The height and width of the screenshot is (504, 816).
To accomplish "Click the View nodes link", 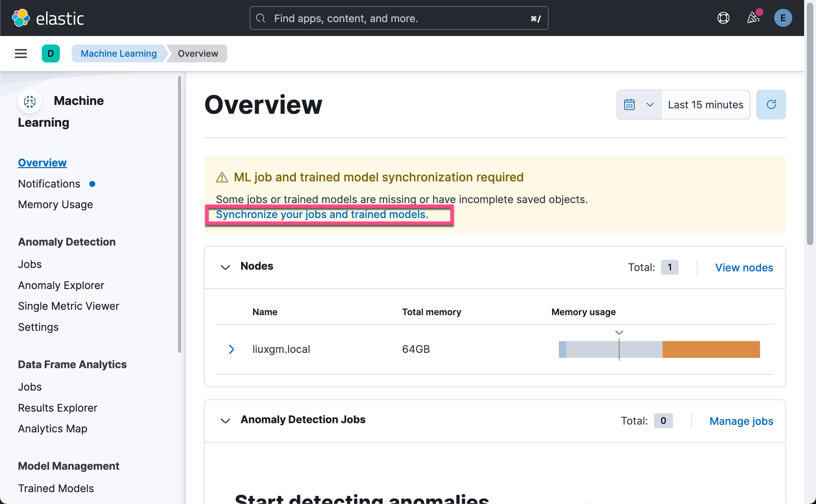I will coord(744,267).
